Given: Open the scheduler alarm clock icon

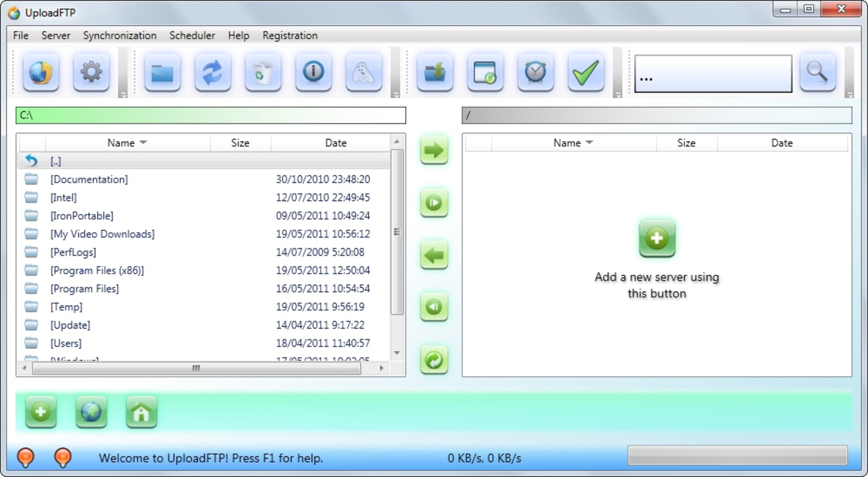Looking at the screenshot, I should coord(535,73).
